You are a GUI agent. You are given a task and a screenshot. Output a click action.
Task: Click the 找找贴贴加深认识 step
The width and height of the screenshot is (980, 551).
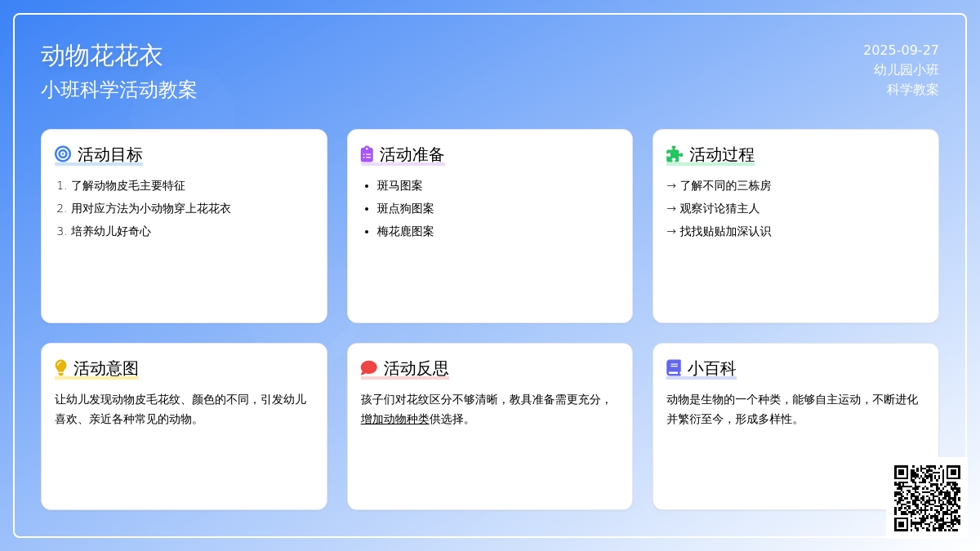[724, 231]
